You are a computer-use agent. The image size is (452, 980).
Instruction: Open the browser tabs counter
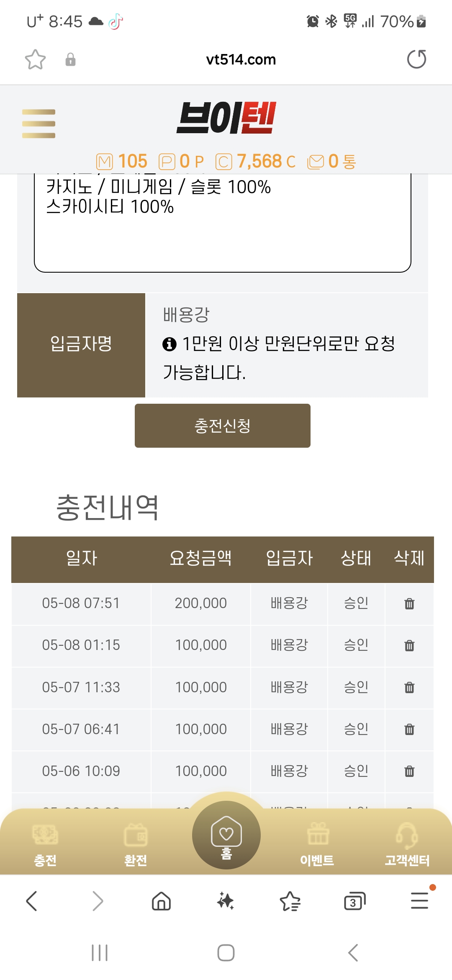pyautogui.click(x=354, y=901)
